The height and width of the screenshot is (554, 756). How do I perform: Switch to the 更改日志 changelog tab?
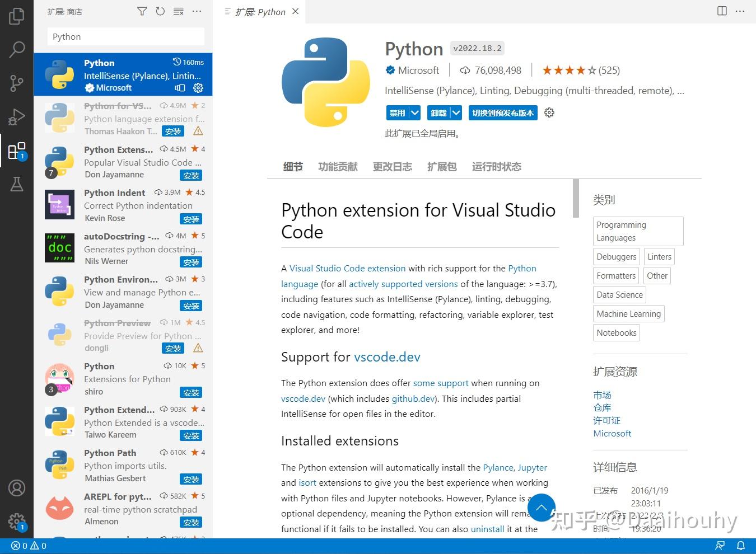click(392, 166)
